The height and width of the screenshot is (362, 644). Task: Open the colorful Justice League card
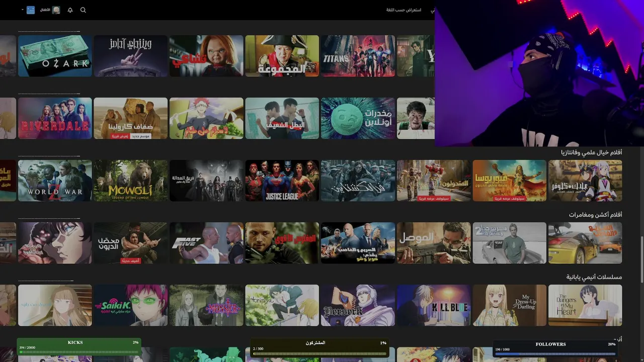click(282, 180)
